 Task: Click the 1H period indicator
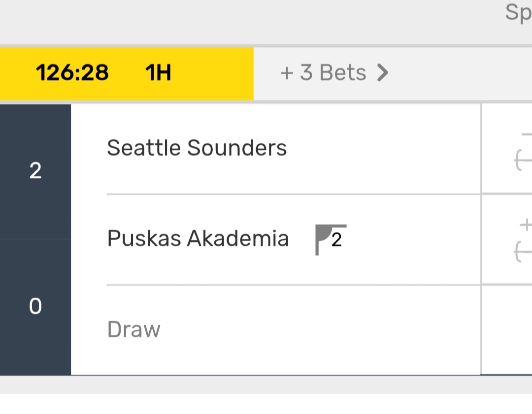click(x=158, y=73)
